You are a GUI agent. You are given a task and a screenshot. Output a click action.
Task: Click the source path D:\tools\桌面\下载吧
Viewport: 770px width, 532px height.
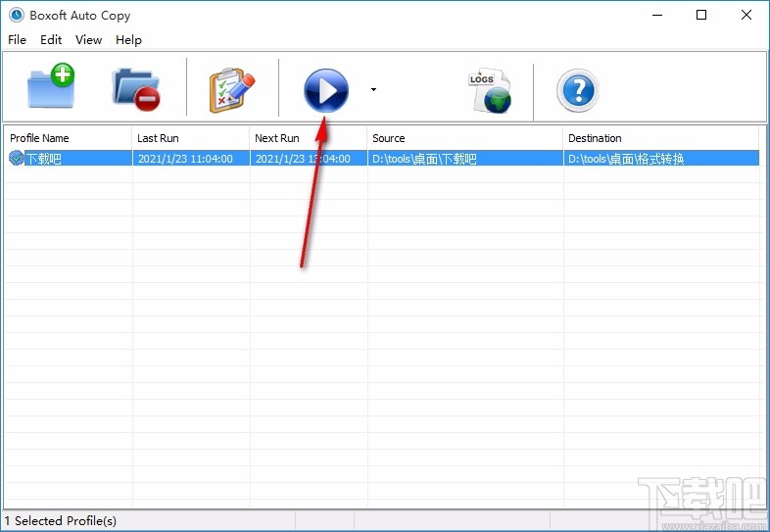(424, 159)
